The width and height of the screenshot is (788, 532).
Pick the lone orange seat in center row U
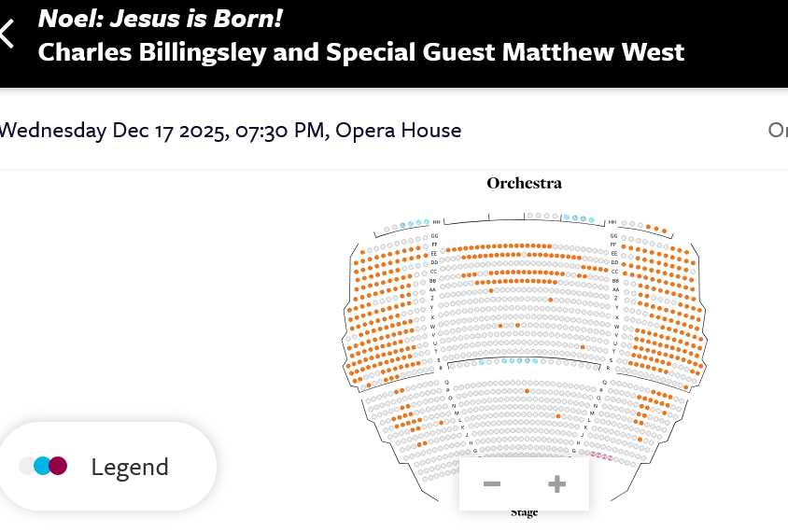click(583, 347)
